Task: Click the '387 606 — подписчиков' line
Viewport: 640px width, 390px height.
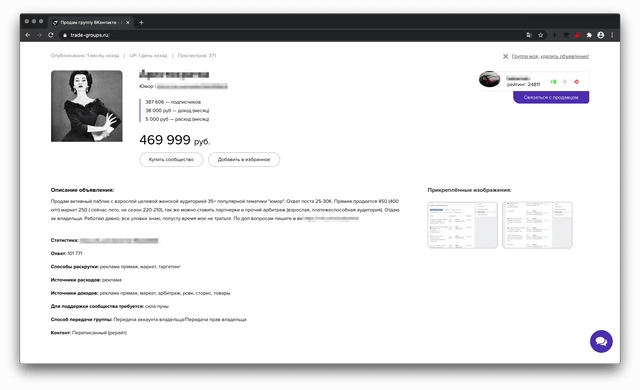Action: pyautogui.click(x=173, y=102)
